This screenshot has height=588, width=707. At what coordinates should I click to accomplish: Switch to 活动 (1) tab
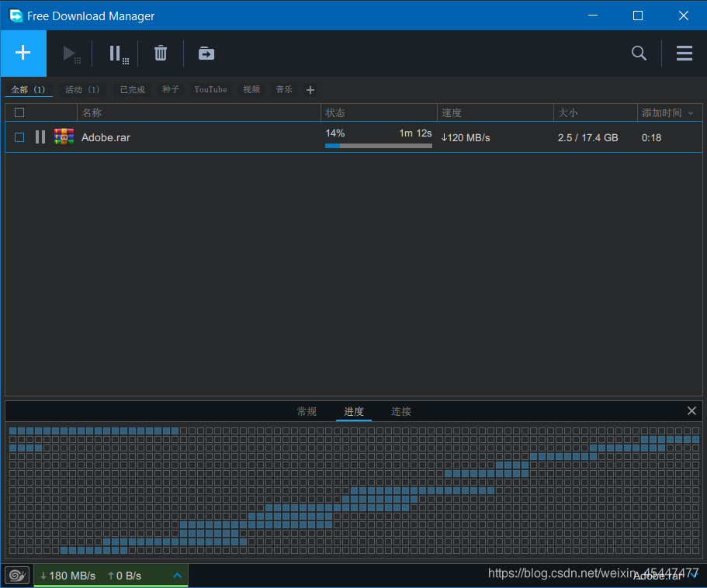[82, 90]
